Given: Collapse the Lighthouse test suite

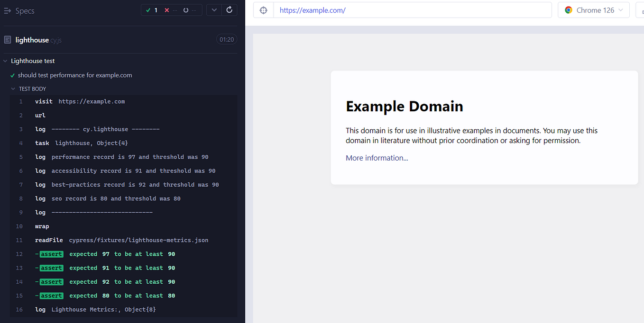Looking at the screenshot, I should 5,61.
